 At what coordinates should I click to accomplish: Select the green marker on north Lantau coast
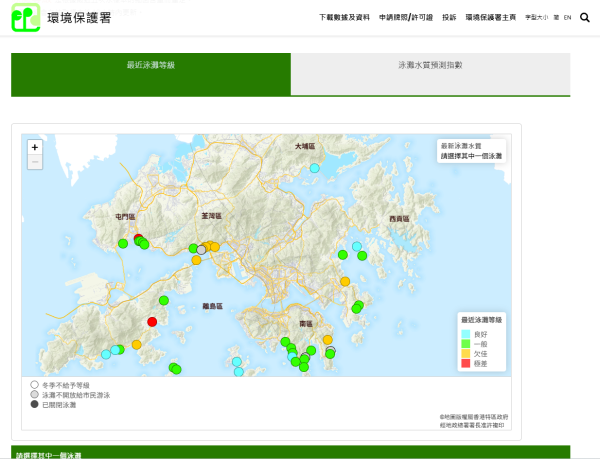tap(164, 300)
